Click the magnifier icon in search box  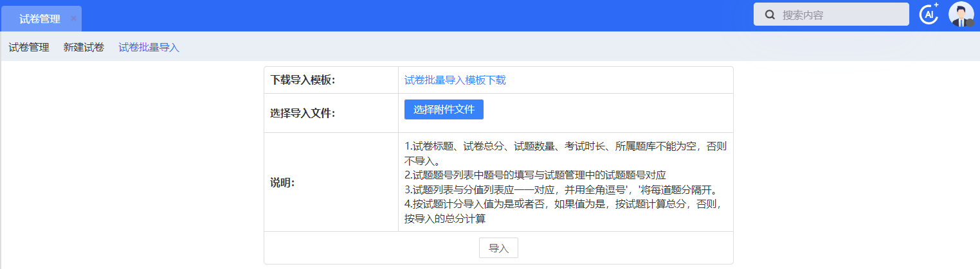click(769, 15)
